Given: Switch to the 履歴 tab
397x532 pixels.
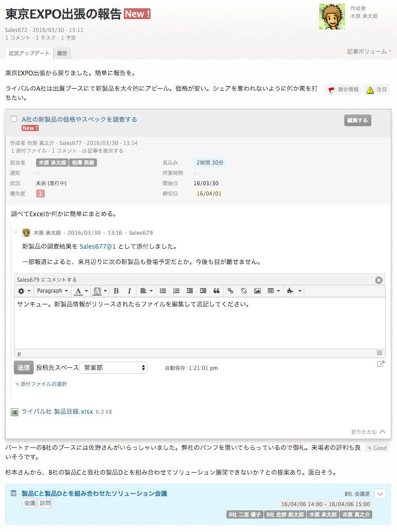Looking at the screenshot, I should tap(62, 53).
